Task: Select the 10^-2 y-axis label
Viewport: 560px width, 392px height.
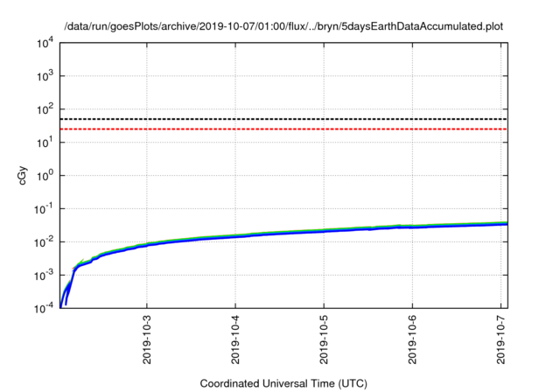Action: (44, 242)
